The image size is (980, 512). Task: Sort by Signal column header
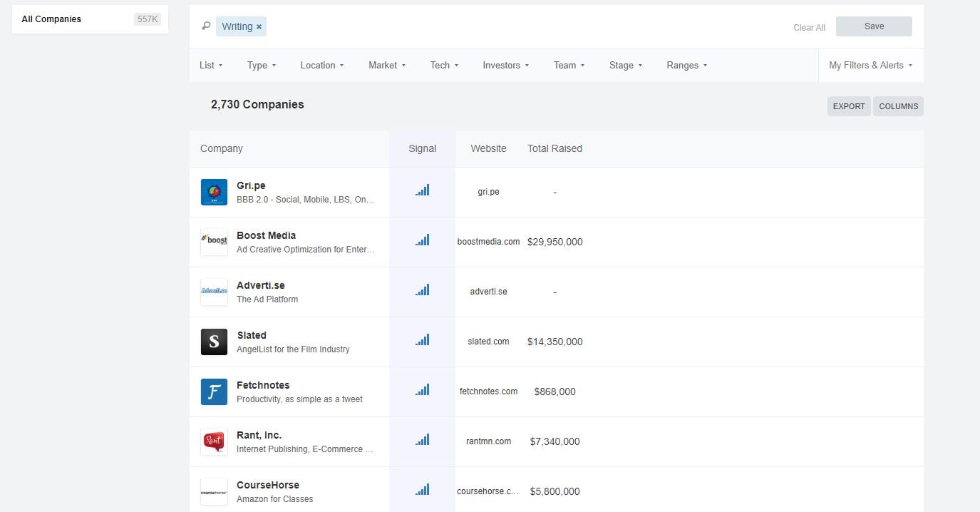pyautogui.click(x=422, y=148)
